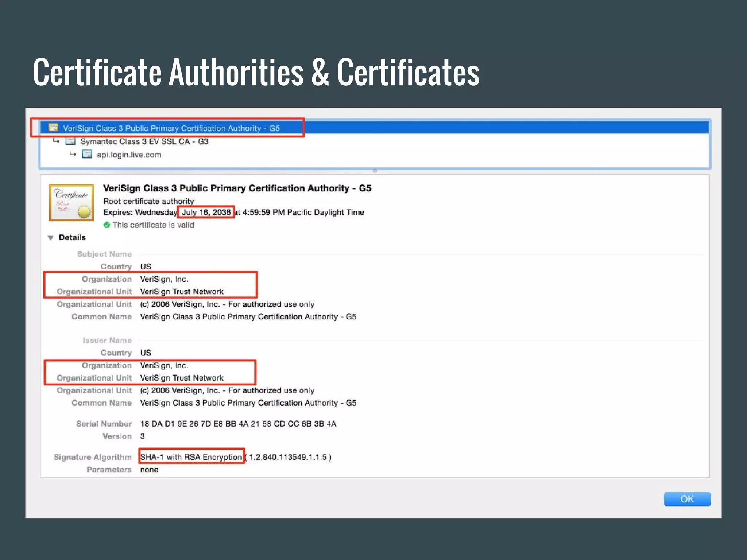Select VeriSign Class 3 root certificate row

click(375, 128)
